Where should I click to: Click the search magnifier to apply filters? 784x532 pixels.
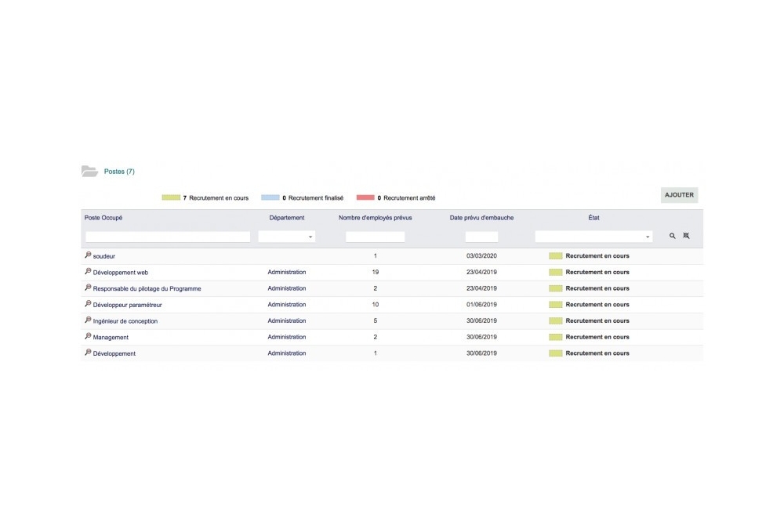coord(672,235)
